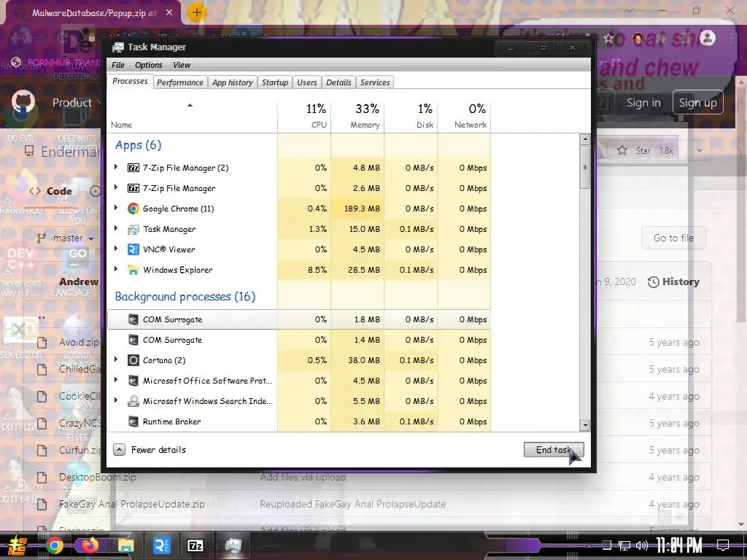The height and width of the screenshot is (560, 747).
Task: Click the Task Manager process row icon
Action: pyautogui.click(x=133, y=229)
